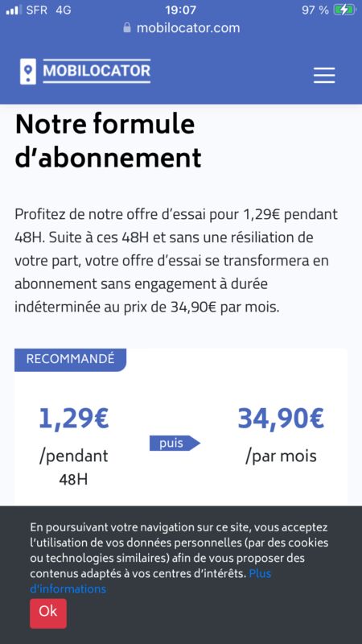Screen dimensions: 362x644
Task: Tap the mobilocator.com address bar
Action: click(x=181, y=27)
